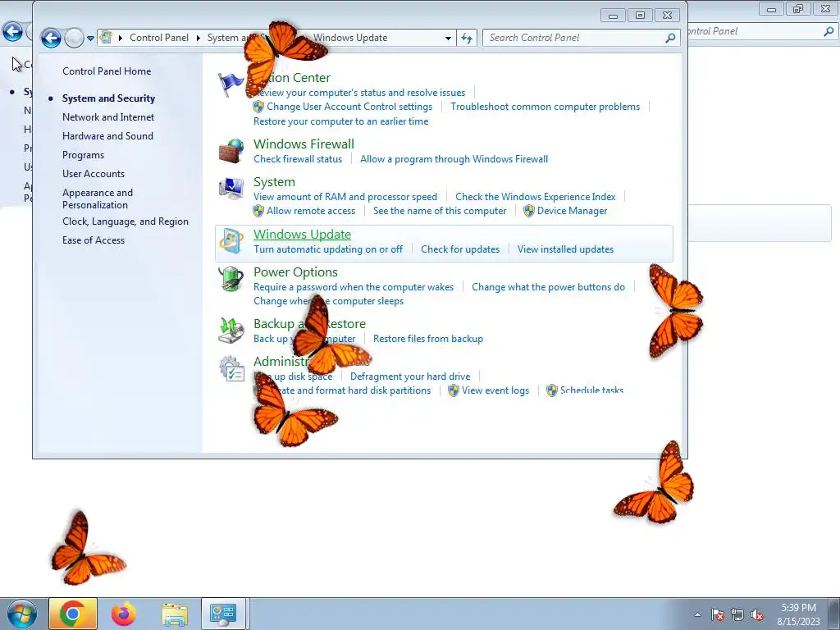The width and height of the screenshot is (840, 630).
Task: Expand the arrow after Control Panel breadcrumb
Action: 199,38
